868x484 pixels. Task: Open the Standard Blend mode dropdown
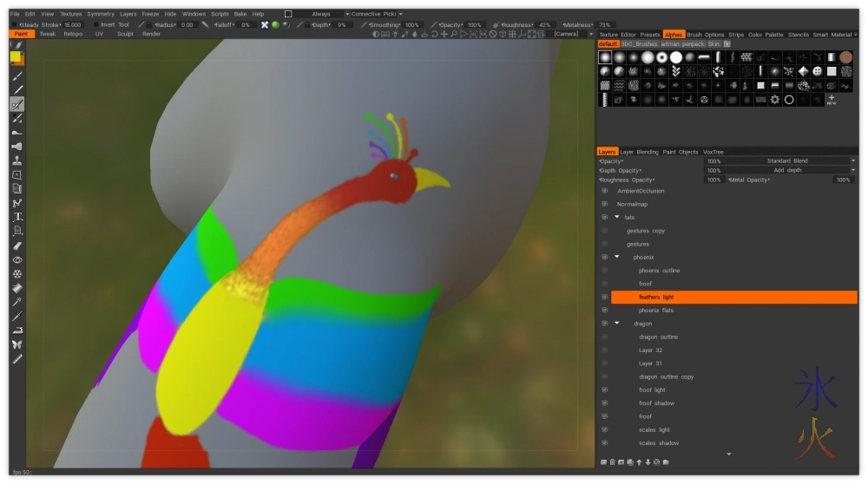pyautogui.click(x=788, y=161)
